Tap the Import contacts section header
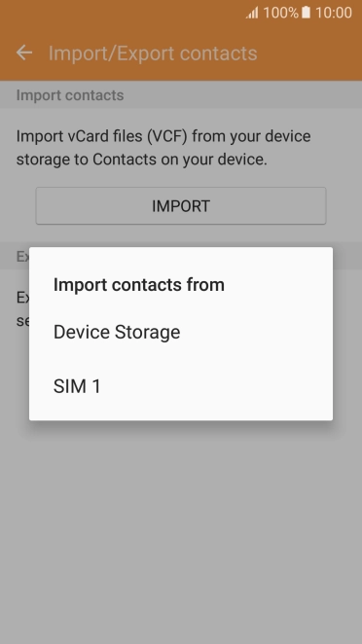 70,95
